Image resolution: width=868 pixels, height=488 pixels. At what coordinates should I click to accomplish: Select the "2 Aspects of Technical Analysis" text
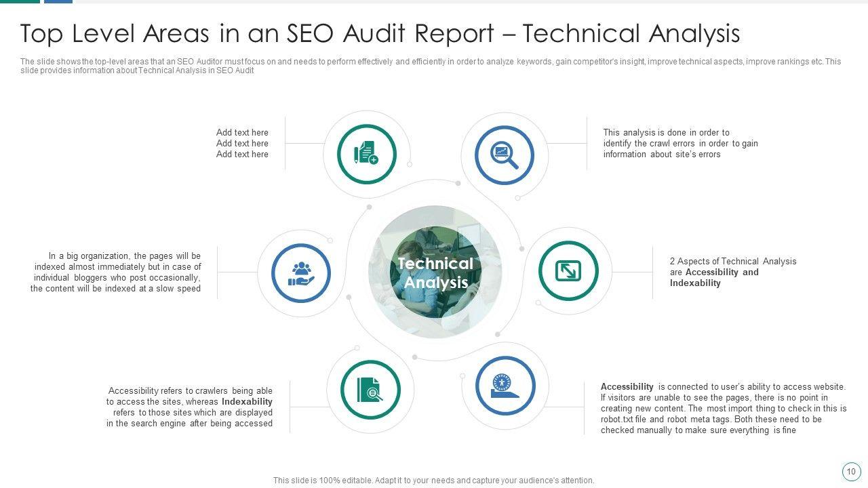(733, 272)
